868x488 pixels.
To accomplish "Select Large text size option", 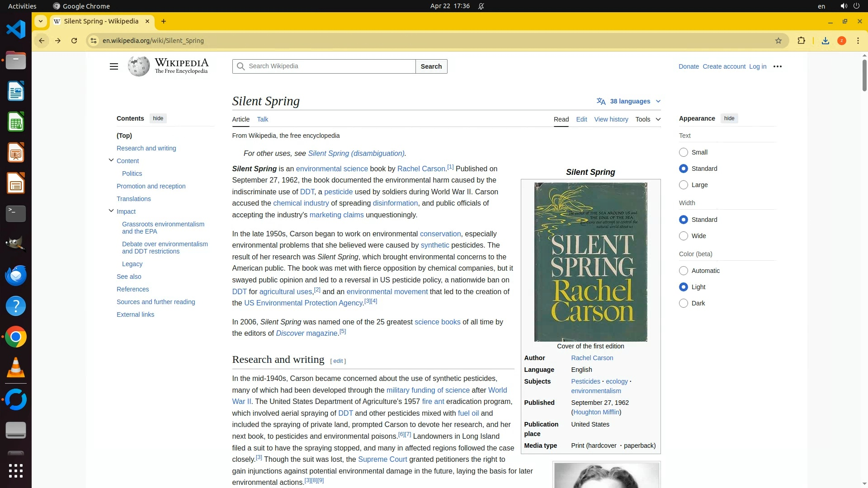I will [684, 185].
